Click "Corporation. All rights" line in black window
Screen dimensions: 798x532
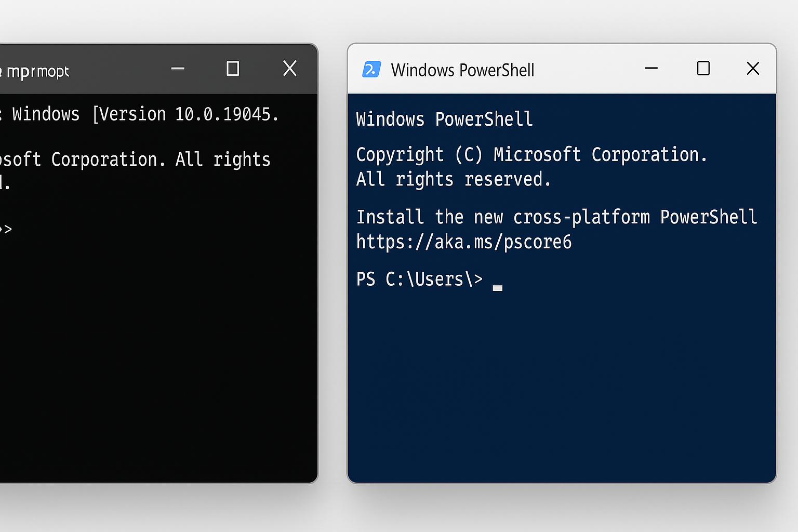point(161,159)
